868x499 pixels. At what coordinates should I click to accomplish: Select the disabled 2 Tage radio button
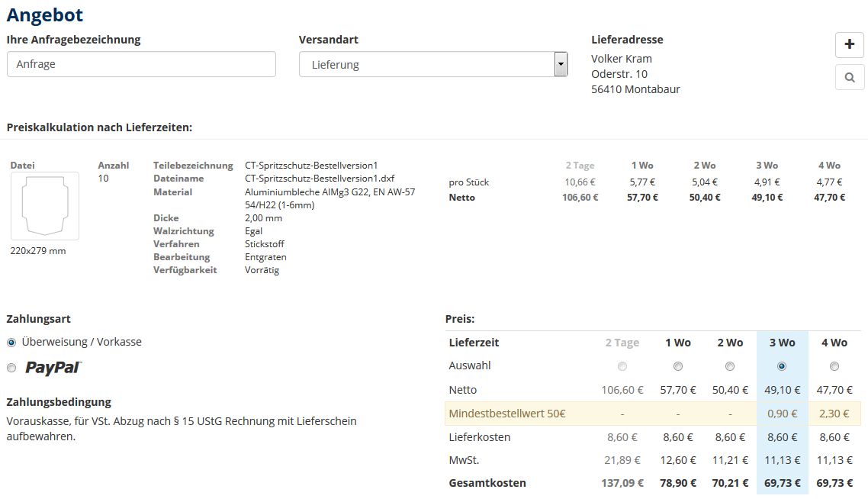pyautogui.click(x=622, y=366)
